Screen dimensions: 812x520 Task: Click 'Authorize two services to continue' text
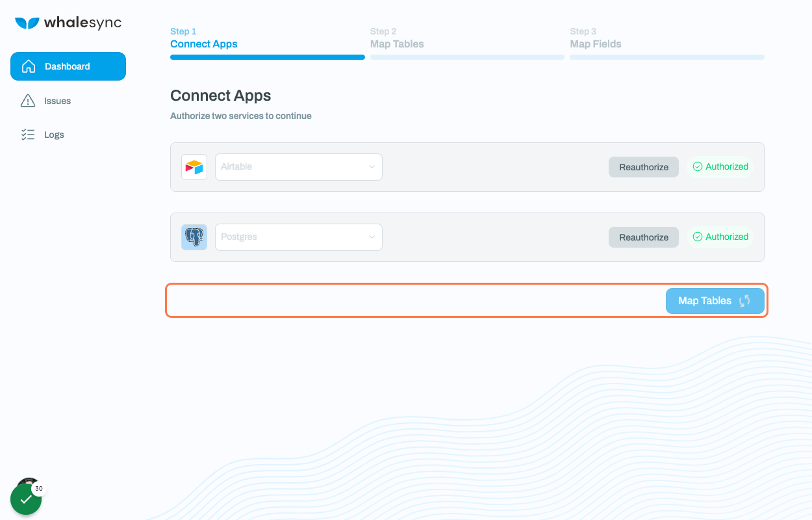(241, 116)
